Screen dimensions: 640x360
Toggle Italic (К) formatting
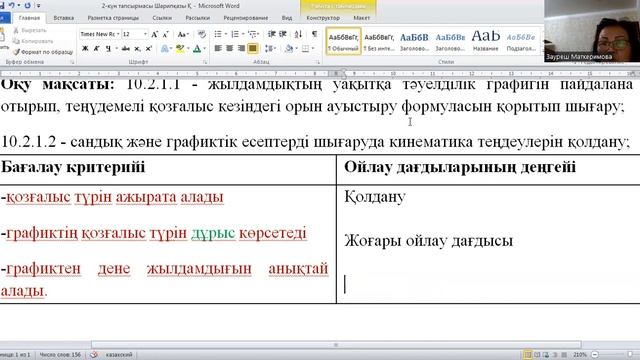[x=97, y=49]
